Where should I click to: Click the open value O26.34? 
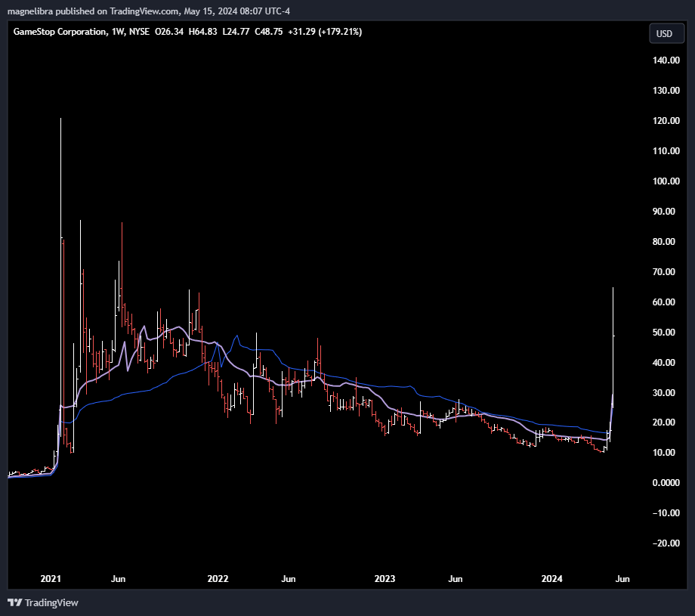[169, 32]
